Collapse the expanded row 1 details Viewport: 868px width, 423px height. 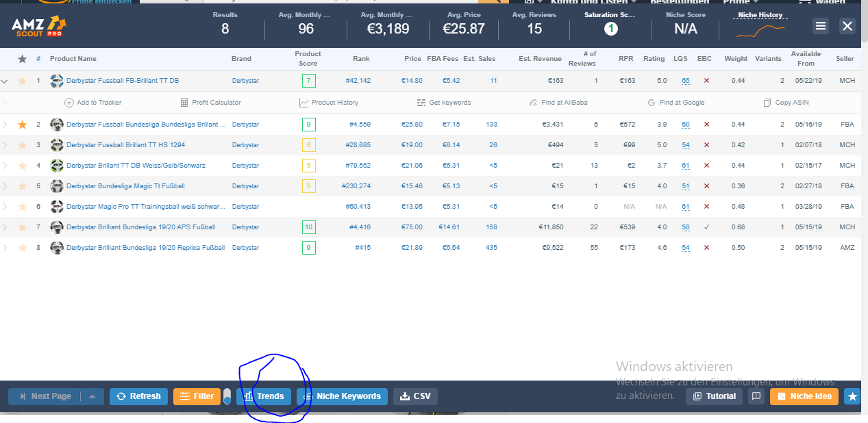(x=5, y=81)
